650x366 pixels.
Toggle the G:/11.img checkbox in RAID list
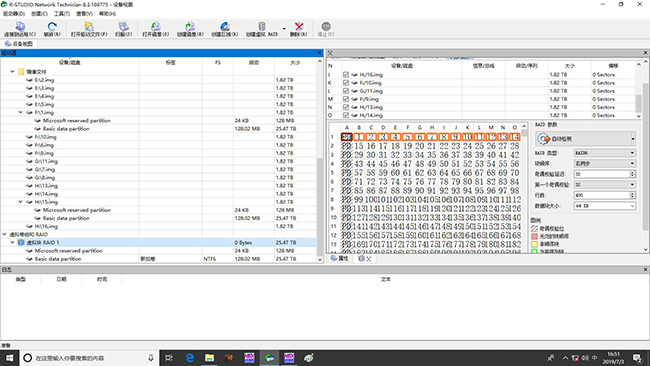pos(346,91)
